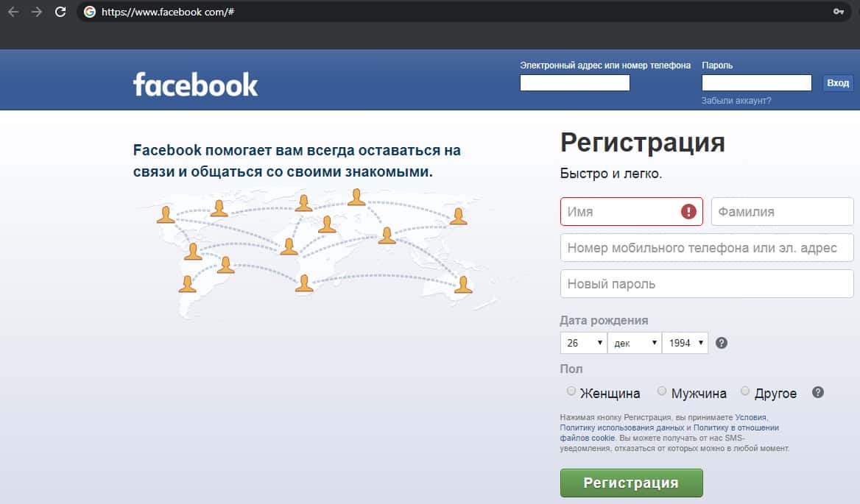Click the Вход login button

click(837, 82)
